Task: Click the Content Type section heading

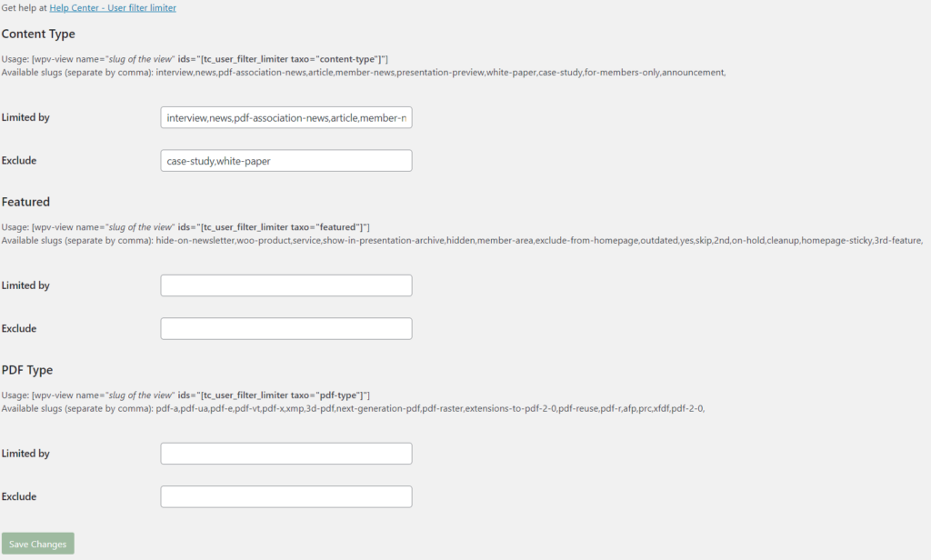Action: (x=38, y=34)
